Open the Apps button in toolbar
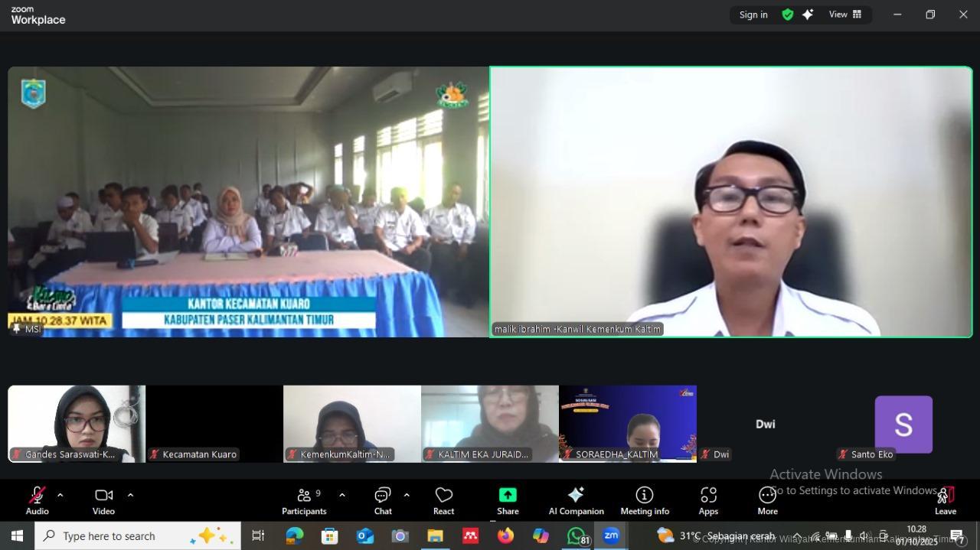 click(708, 500)
